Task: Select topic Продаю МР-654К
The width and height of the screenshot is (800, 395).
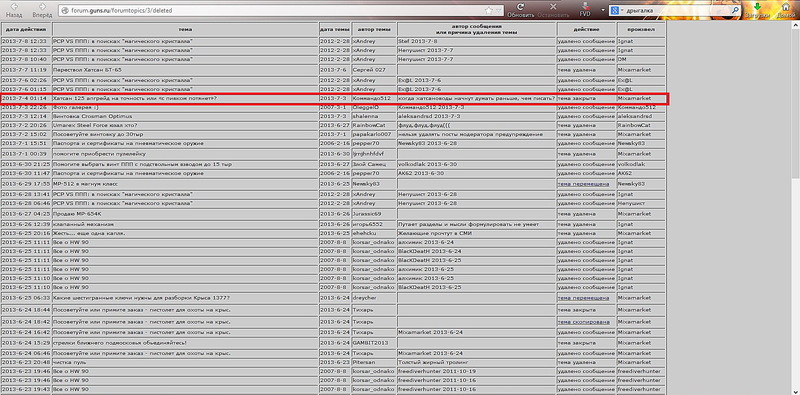Action: 78,214
